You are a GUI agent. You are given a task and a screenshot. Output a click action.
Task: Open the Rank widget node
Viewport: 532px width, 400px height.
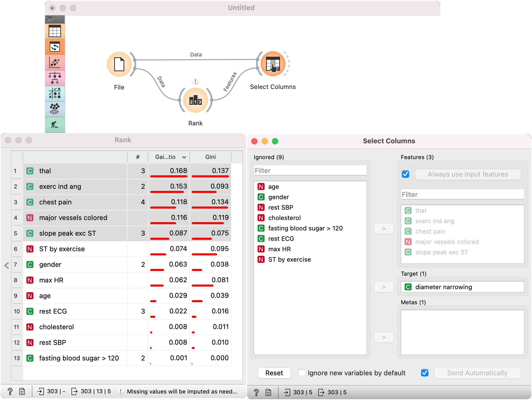click(x=195, y=100)
